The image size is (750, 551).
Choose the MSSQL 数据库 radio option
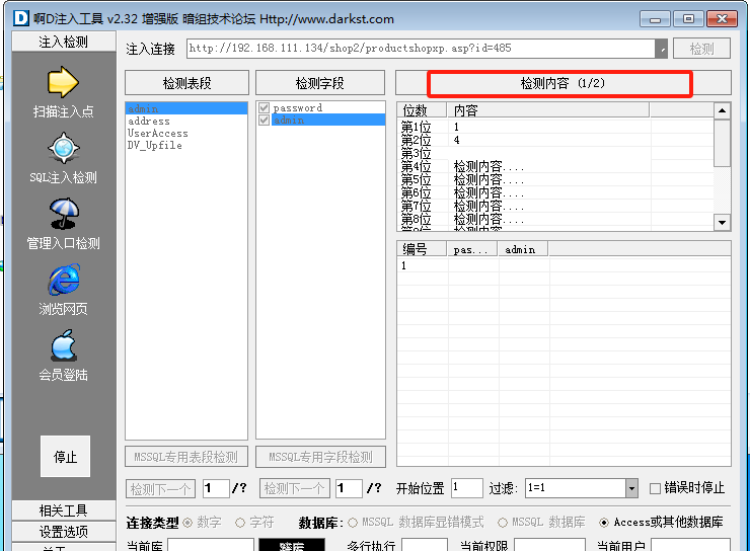click(x=503, y=523)
